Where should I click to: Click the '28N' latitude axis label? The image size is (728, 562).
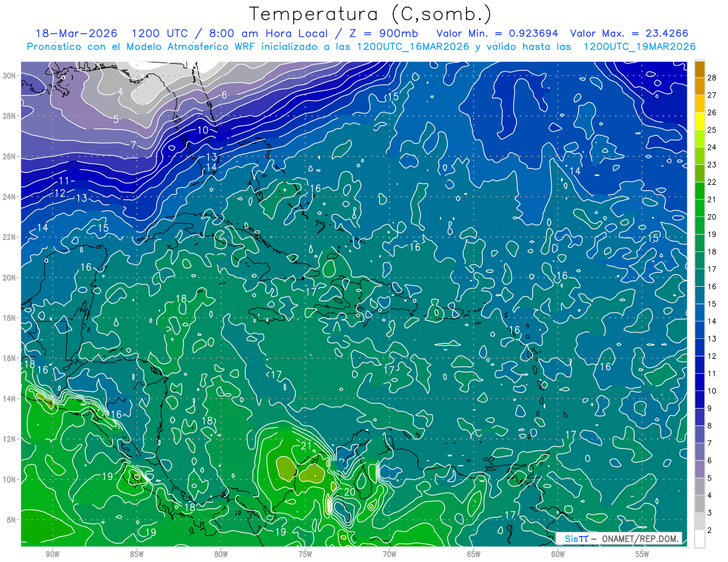(x=9, y=116)
